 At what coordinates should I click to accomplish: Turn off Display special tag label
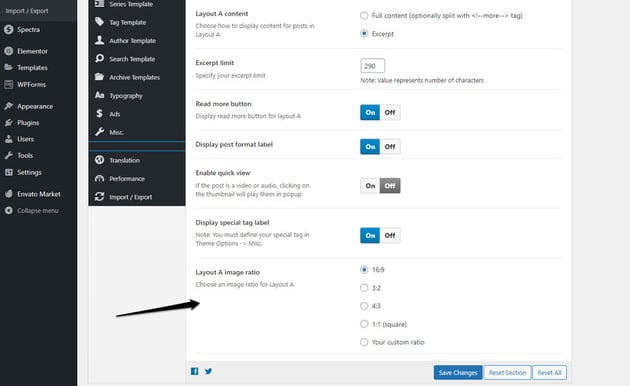[x=390, y=235]
